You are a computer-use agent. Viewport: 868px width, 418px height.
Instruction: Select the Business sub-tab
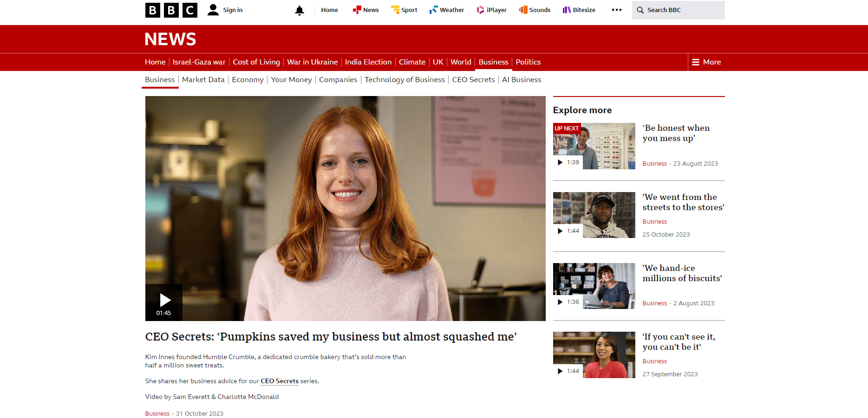click(x=160, y=80)
